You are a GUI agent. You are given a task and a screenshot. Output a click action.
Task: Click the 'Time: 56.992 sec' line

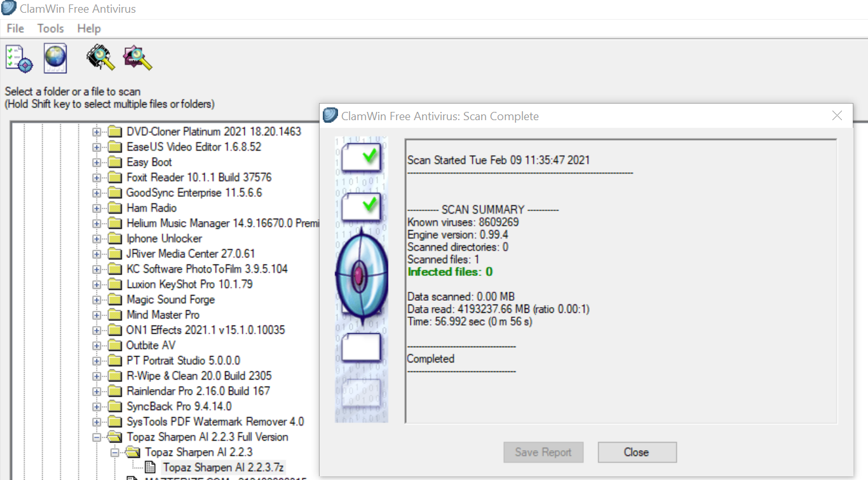pyautogui.click(x=470, y=322)
